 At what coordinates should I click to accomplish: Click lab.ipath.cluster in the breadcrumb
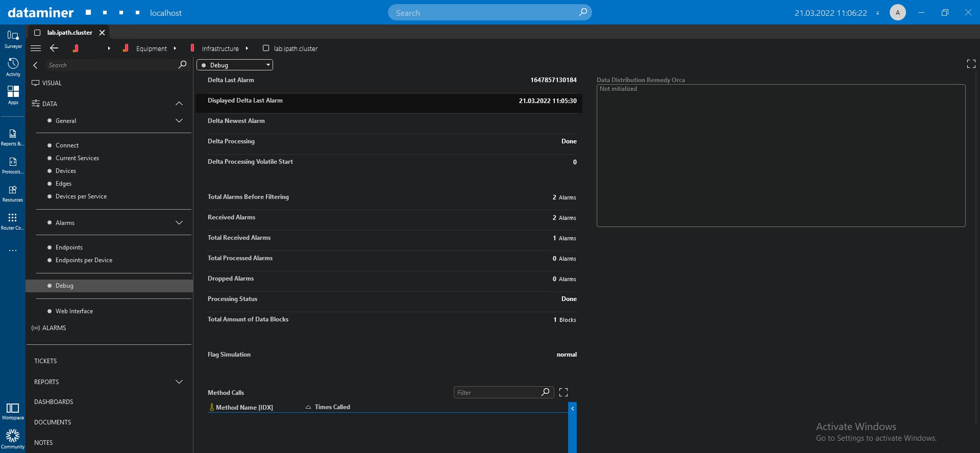point(296,48)
